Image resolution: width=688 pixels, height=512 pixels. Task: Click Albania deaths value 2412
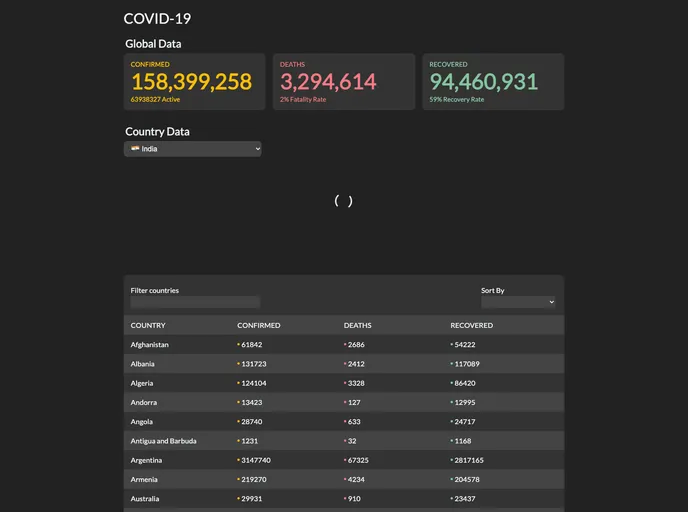pos(356,364)
